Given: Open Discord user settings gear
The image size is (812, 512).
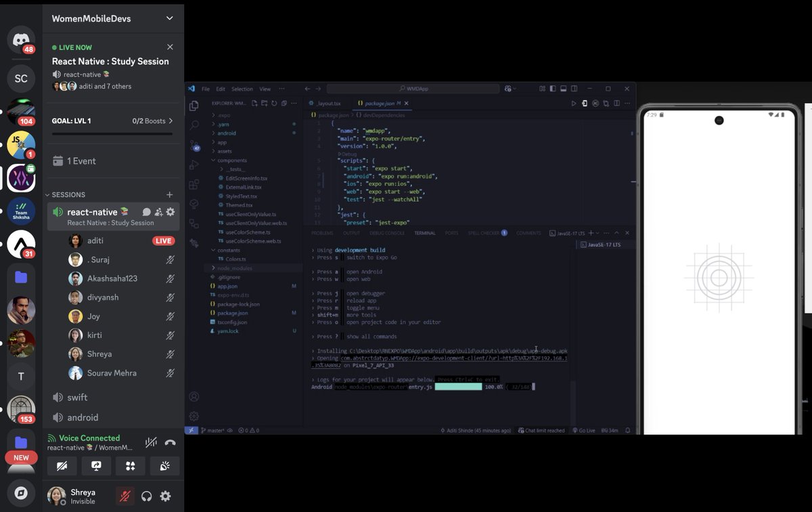Looking at the screenshot, I should [165, 496].
